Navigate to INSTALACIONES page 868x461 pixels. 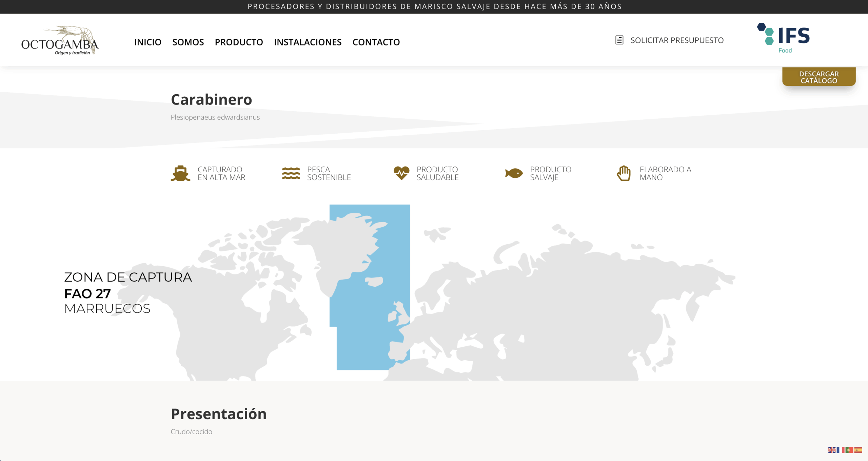pyautogui.click(x=308, y=42)
